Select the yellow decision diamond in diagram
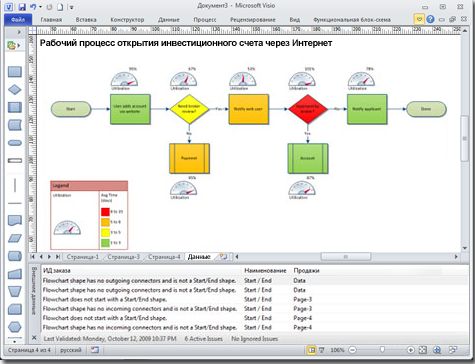 coord(189,109)
